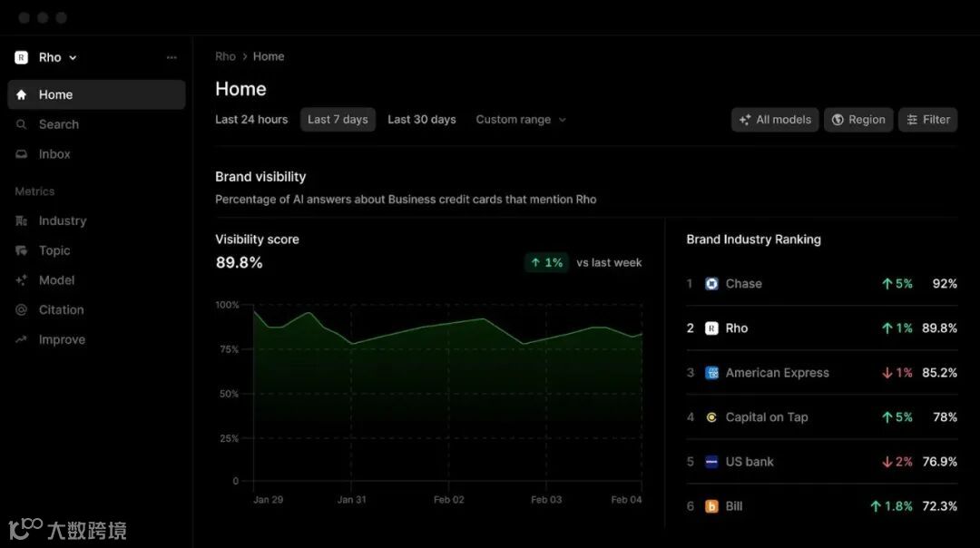
Task: Click the Model sparkle icon
Action: [21, 280]
